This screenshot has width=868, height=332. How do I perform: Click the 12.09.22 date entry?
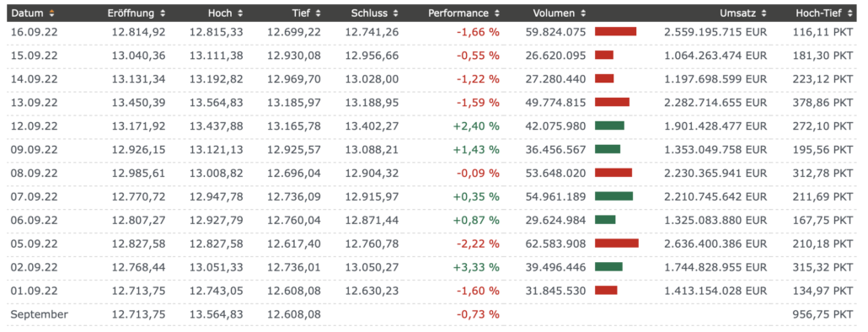(34, 126)
